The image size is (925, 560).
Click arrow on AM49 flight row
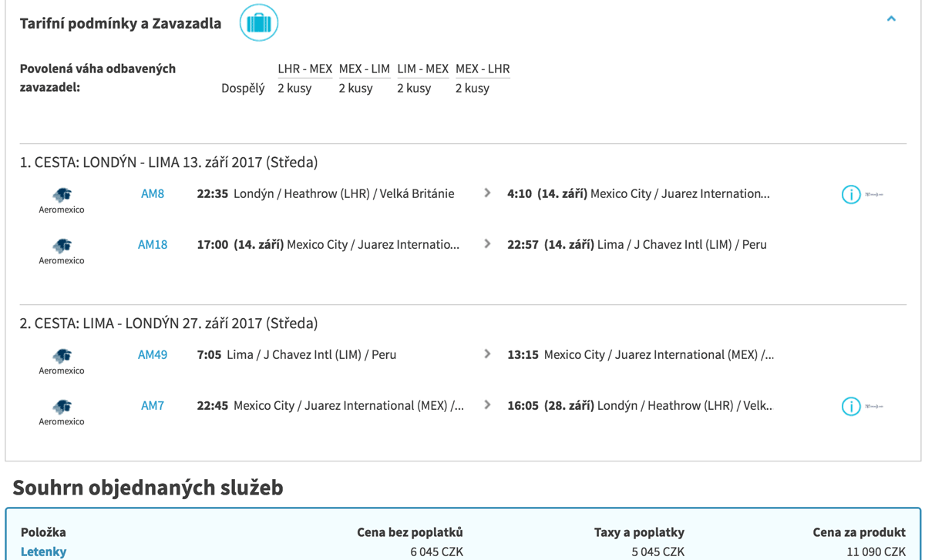(x=487, y=354)
